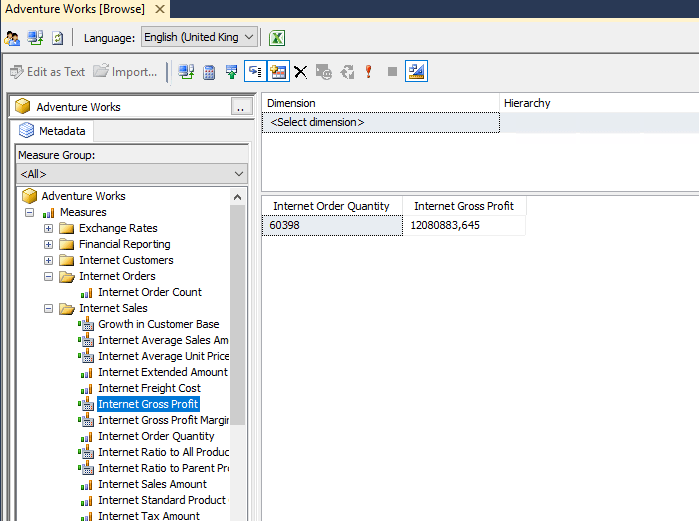Select Internet Gross Profit measure in tree
The height and width of the screenshot is (521, 699).
click(148, 404)
